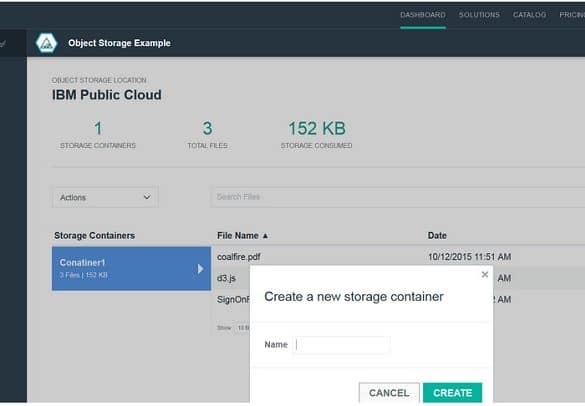Viewport: 585px width, 406px height.
Task: Click the Storage Containers heading
Action: tap(94, 235)
